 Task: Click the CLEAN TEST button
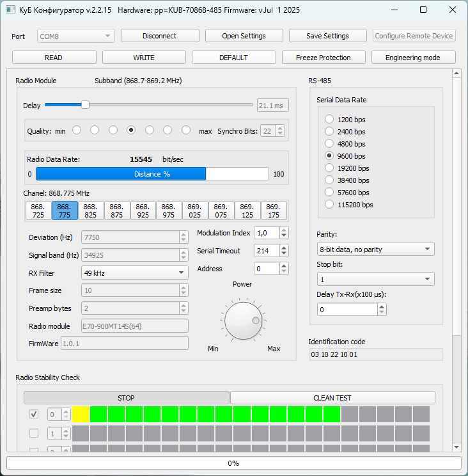(x=332, y=398)
